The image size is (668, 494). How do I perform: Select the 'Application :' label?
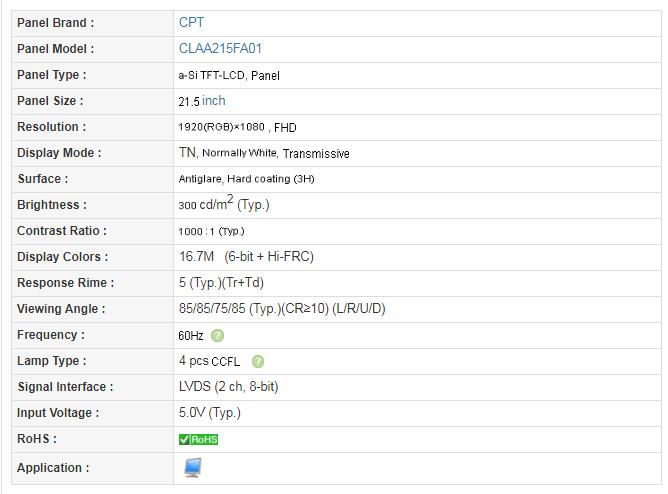tap(53, 468)
